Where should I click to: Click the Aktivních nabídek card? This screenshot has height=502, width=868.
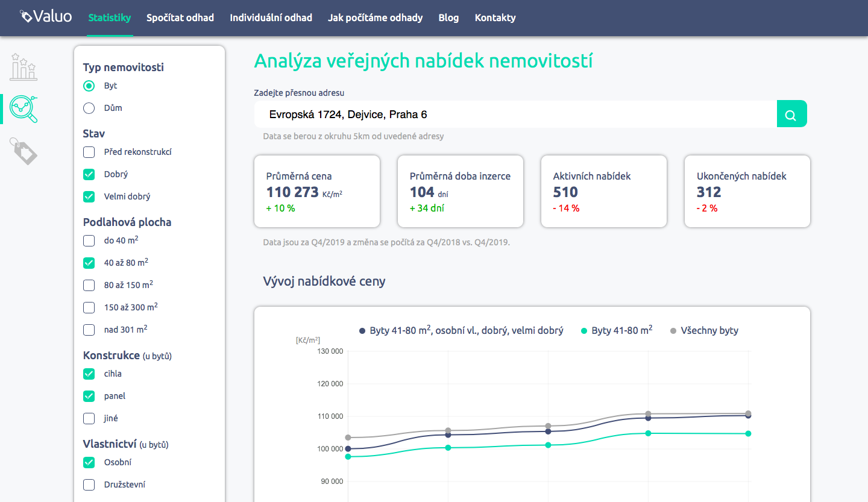604,192
